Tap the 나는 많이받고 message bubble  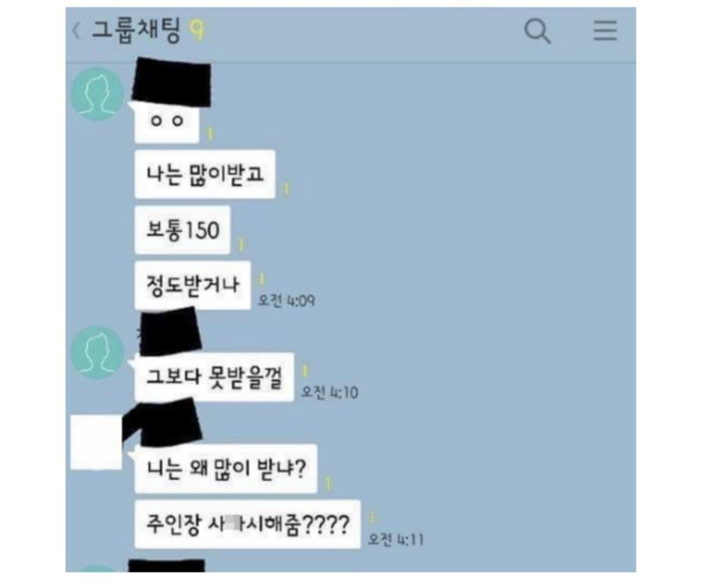(x=205, y=174)
